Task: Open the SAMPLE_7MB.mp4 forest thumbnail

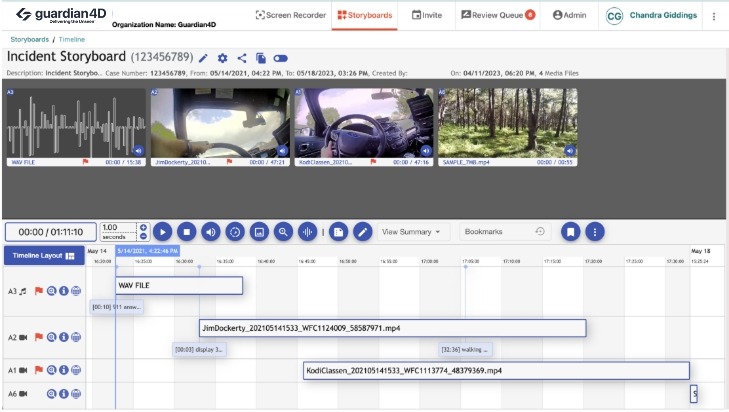Action: (508, 123)
